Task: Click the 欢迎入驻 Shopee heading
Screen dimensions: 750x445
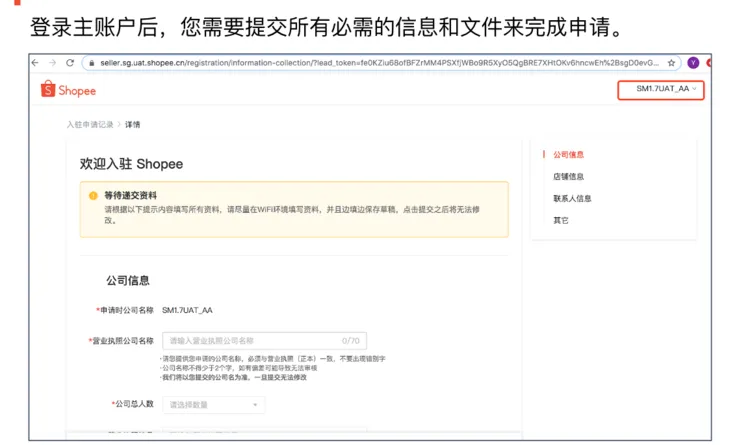Action: [x=131, y=164]
